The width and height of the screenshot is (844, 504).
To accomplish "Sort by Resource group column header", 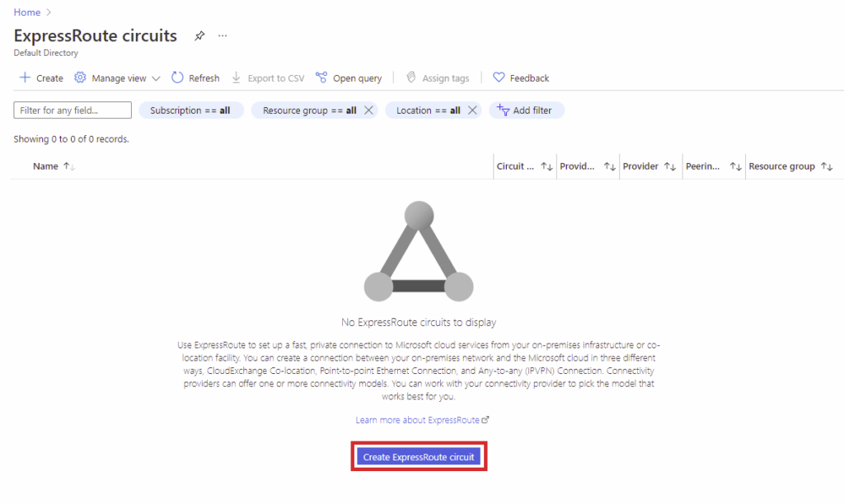I will coord(781,166).
